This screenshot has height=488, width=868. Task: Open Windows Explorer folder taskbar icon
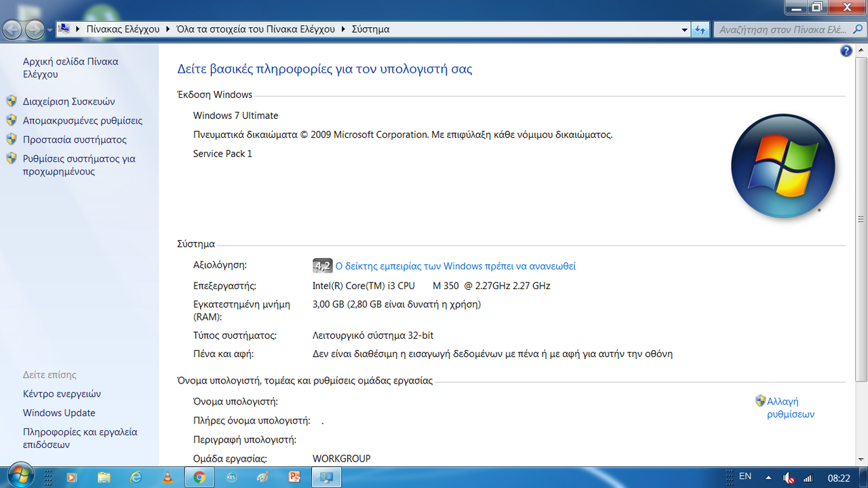pos(104,477)
